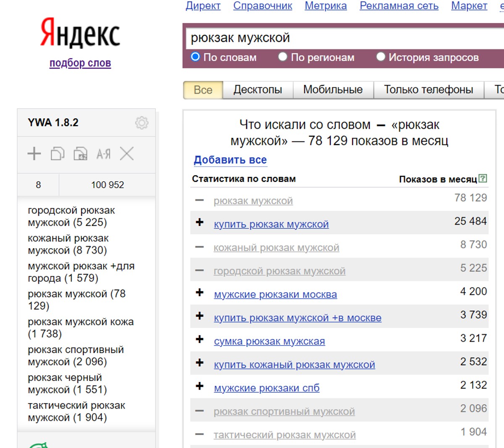Add 'сумка рюкзак мужская' with its plus icon
This screenshot has height=448, width=504.
pos(199,339)
